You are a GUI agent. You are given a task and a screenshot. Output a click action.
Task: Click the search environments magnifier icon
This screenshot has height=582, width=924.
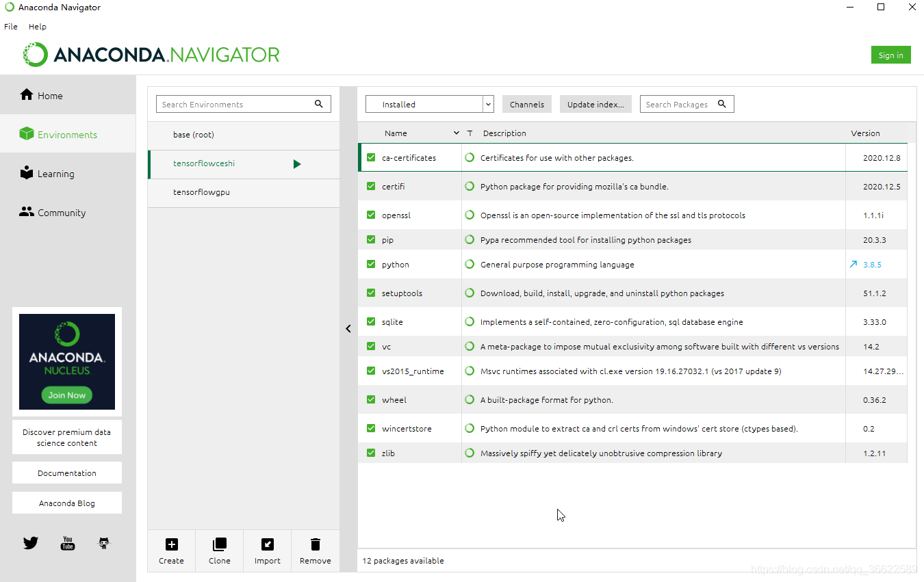318,104
